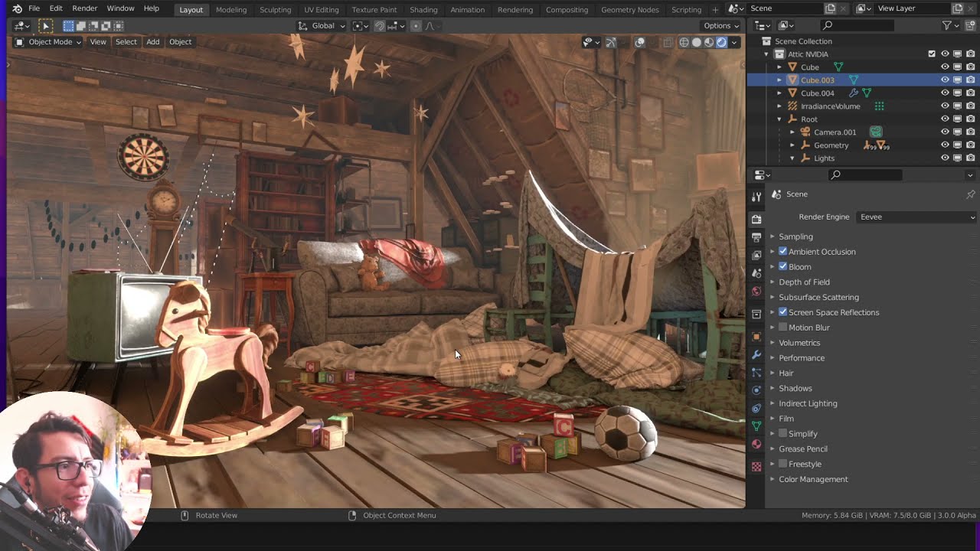Image resolution: width=980 pixels, height=551 pixels.
Task: Select the Tweak cursor tool icon
Action: [46, 25]
